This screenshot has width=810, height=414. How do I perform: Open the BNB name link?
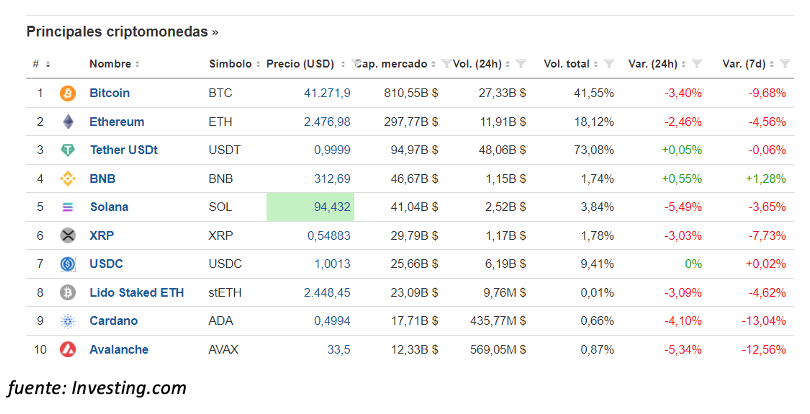[102, 179]
